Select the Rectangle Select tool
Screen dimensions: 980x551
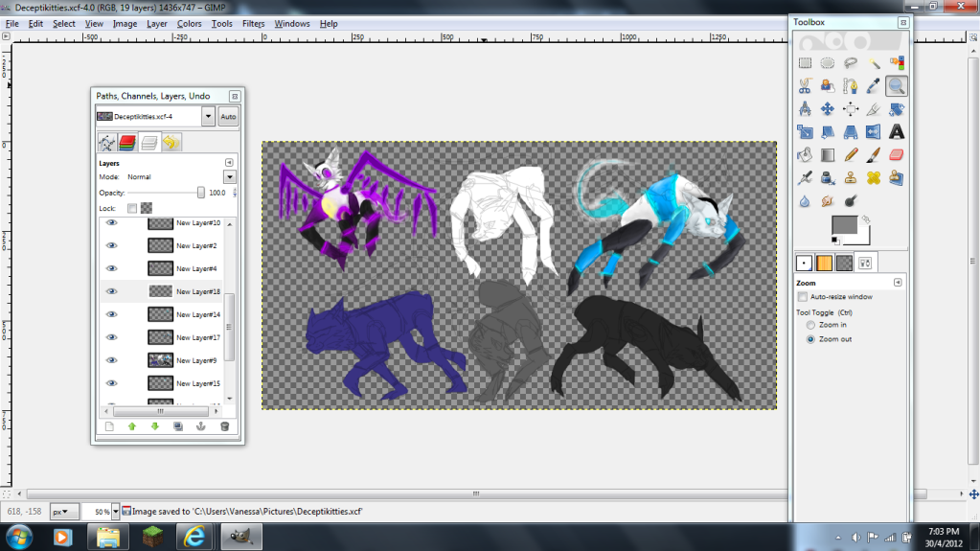pos(805,63)
